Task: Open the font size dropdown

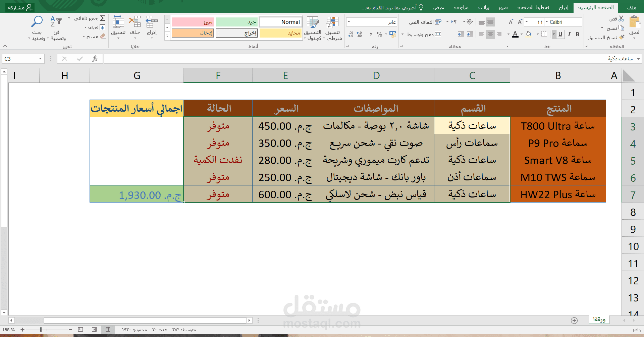Action: pos(527,22)
